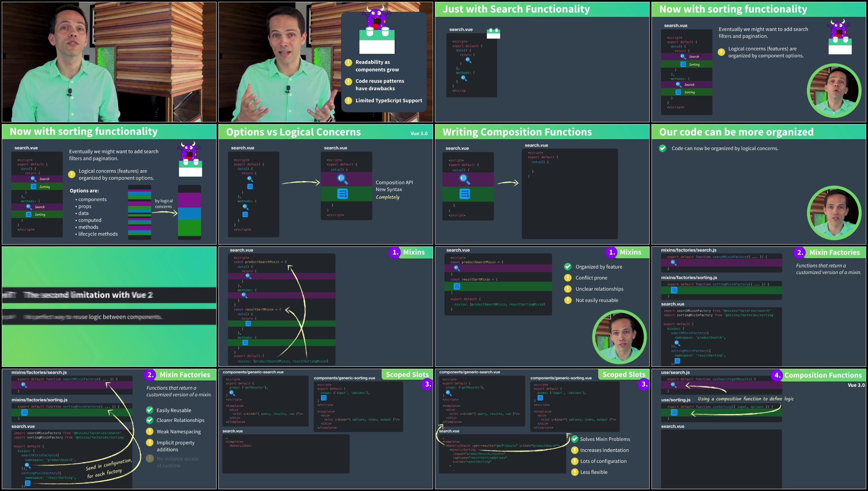Click the 'by logical concerns' label
The height and width of the screenshot is (491, 868).
pos(164,203)
